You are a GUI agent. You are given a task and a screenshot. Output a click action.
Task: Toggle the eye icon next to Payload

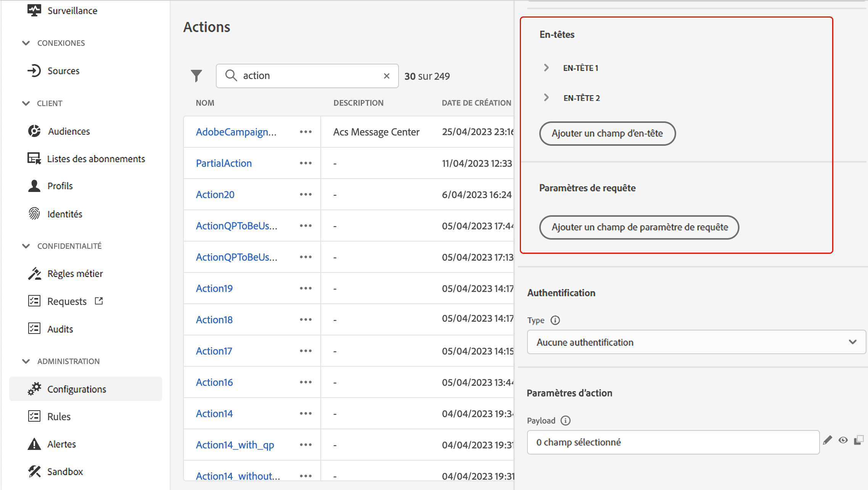click(843, 440)
